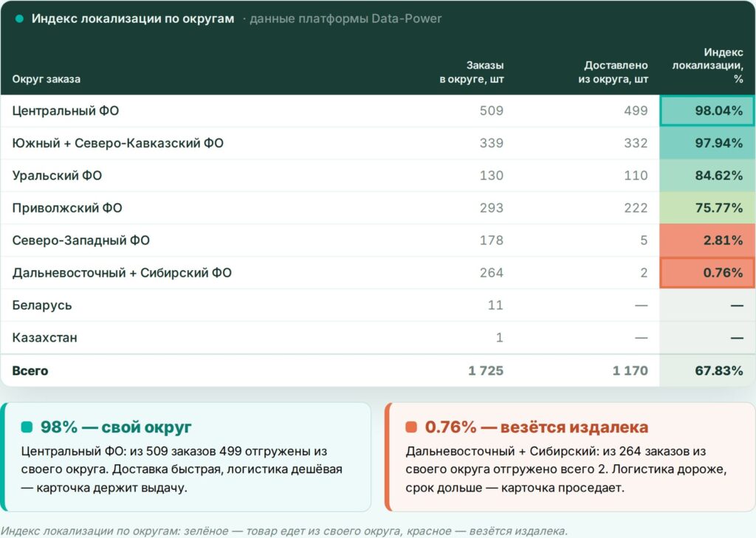
Task: Click the red 2.81% localization cell
Action: click(x=707, y=240)
